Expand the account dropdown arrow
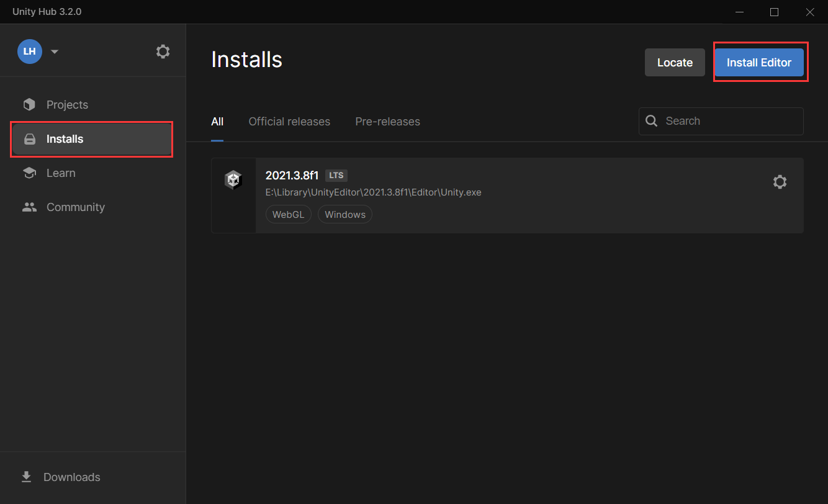 pyautogui.click(x=55, y=52)
